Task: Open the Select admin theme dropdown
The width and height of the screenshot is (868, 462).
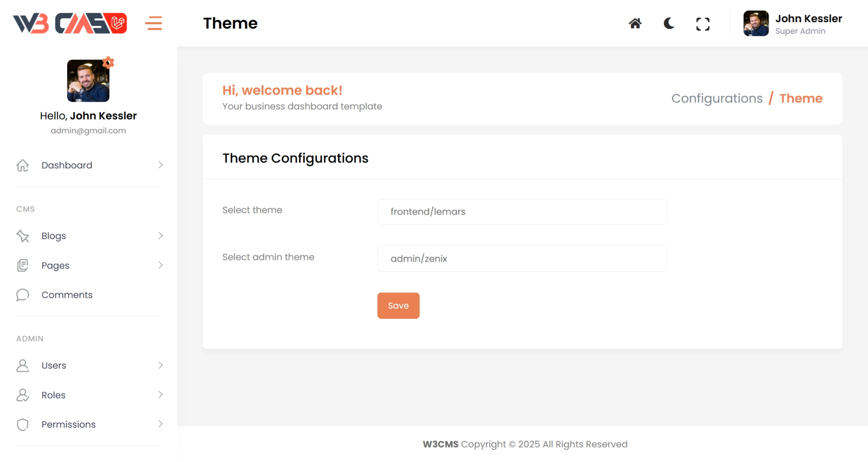Action: (x=522, y=259)
